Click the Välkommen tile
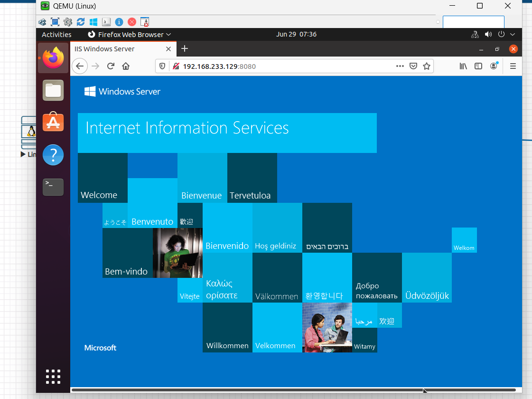 tap(277, 277)
